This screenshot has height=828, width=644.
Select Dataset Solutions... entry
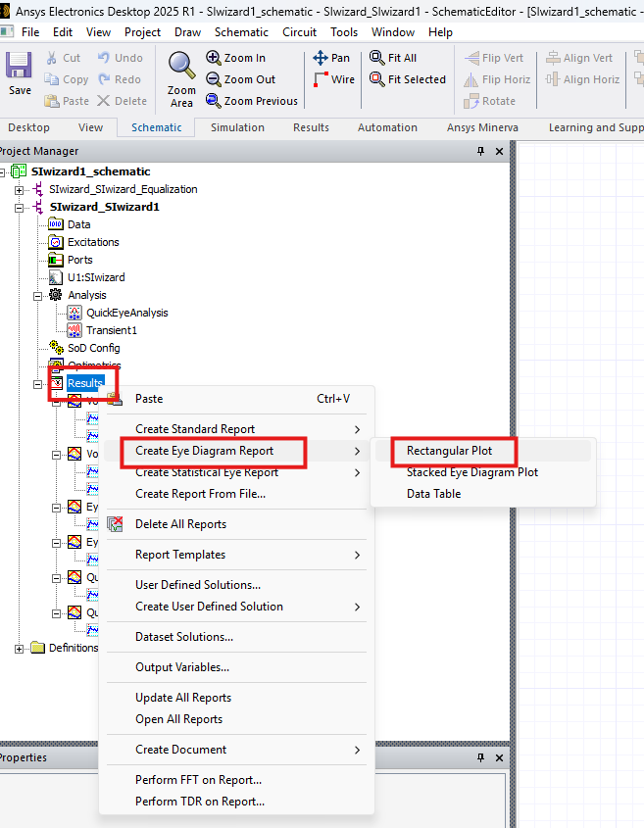pos(236,637)
